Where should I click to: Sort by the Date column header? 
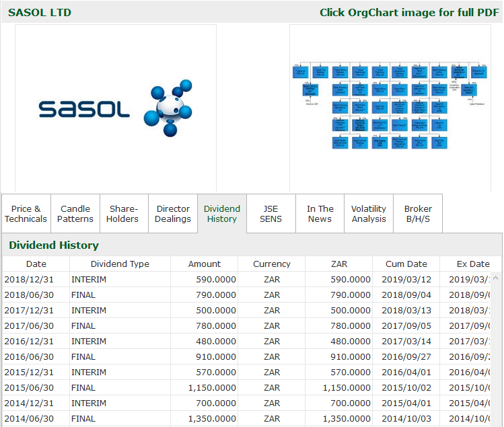(x=36, y=264)
